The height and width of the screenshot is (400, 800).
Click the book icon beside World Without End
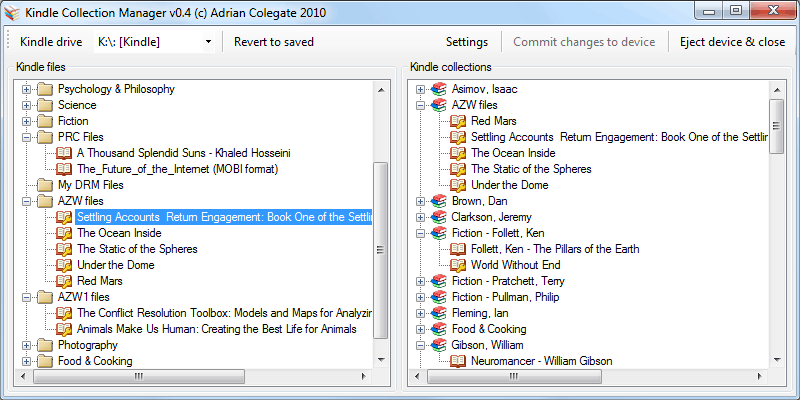point(458,265)
